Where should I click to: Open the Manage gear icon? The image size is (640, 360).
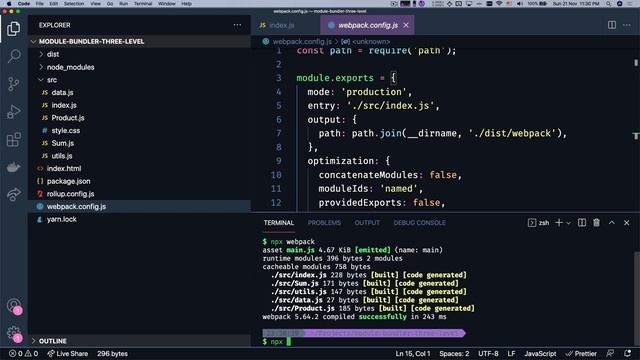click(14, 333)
